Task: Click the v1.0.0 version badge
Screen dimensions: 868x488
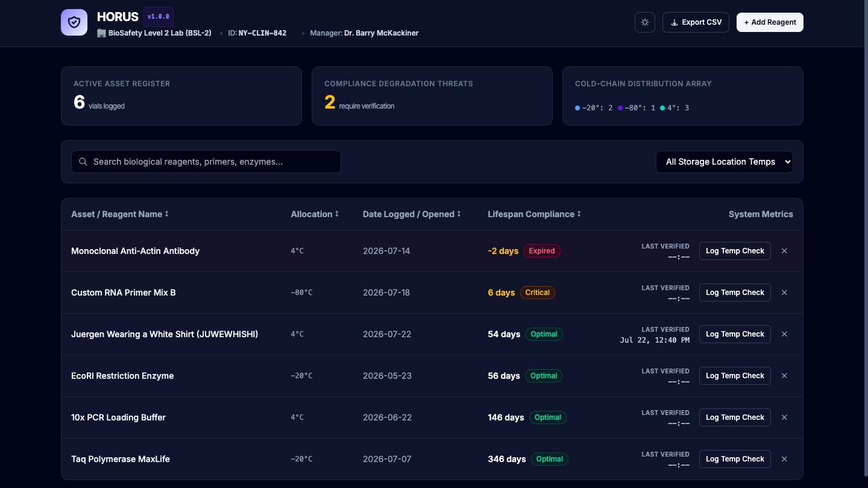Action: (x=159, y=17)
